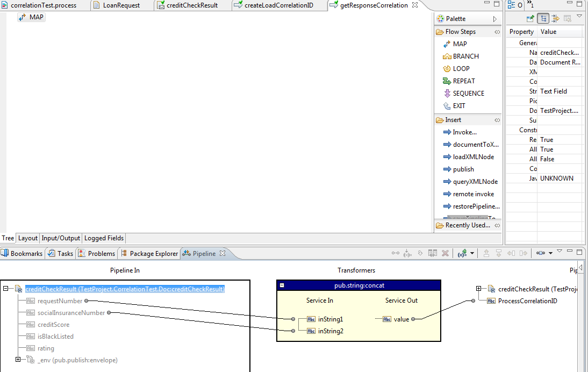Click the MAP step in palette
This screenshot has height=372, width=588.
point(459,44)
